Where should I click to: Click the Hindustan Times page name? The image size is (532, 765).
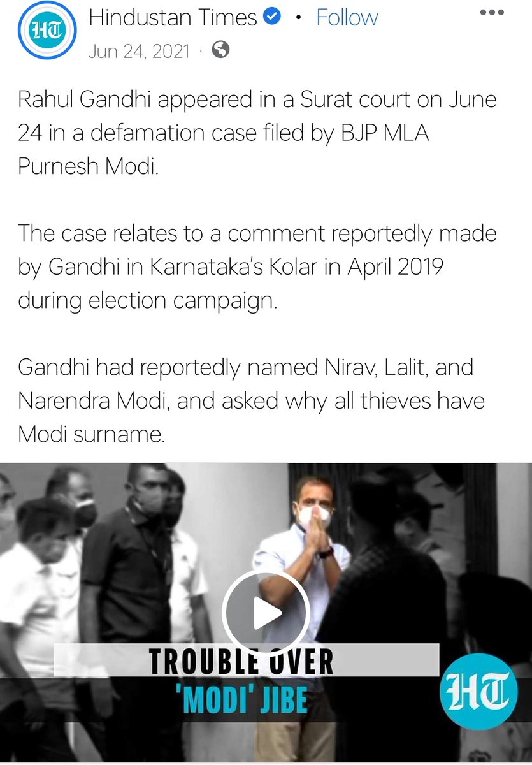tap(173, 18)
